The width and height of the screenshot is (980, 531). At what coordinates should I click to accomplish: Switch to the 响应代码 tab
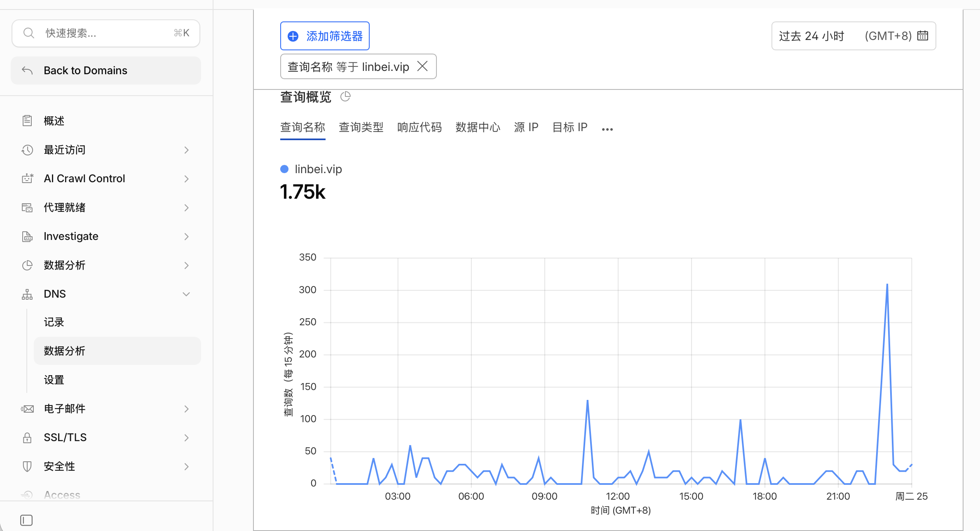tap(420, 127)
